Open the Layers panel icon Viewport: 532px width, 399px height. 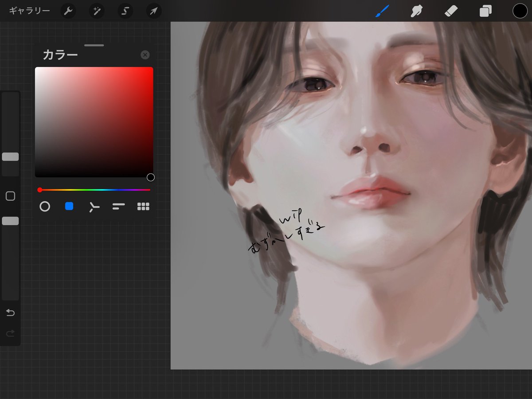tap(485, 11)
